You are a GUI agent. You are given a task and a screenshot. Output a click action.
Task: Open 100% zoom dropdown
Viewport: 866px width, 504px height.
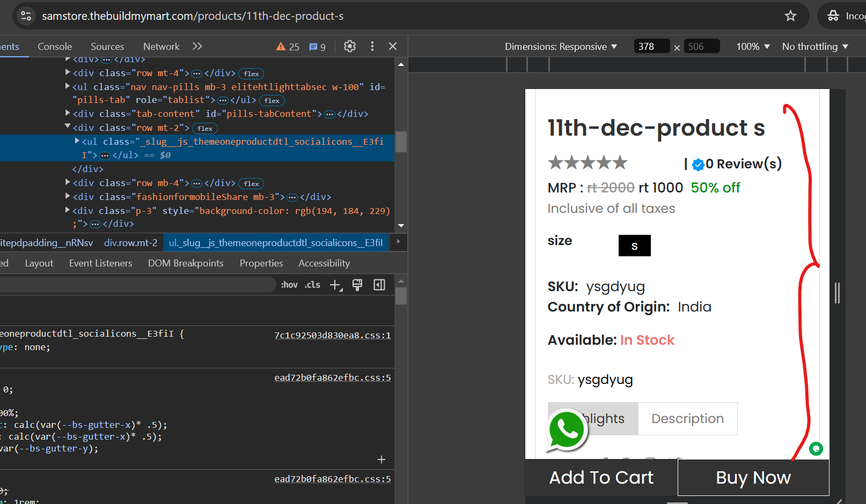[x=753, y=47]
